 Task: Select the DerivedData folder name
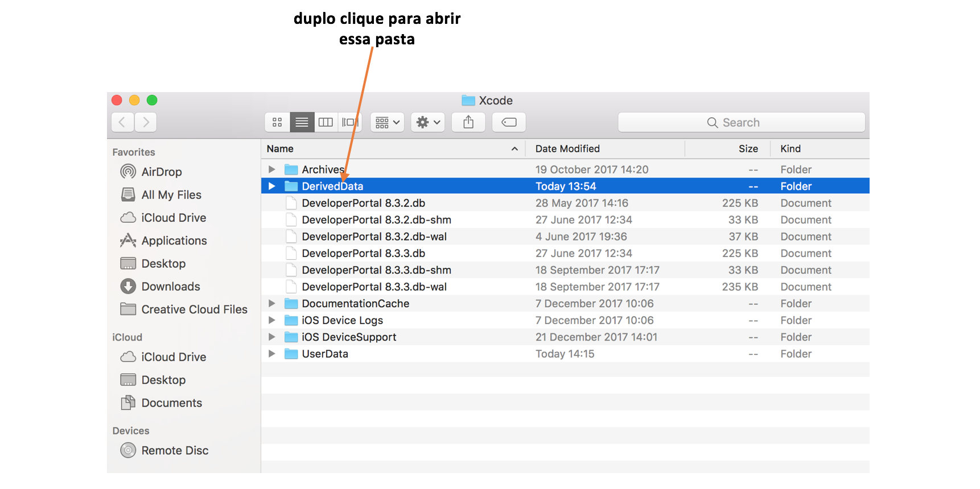(332, 186)
